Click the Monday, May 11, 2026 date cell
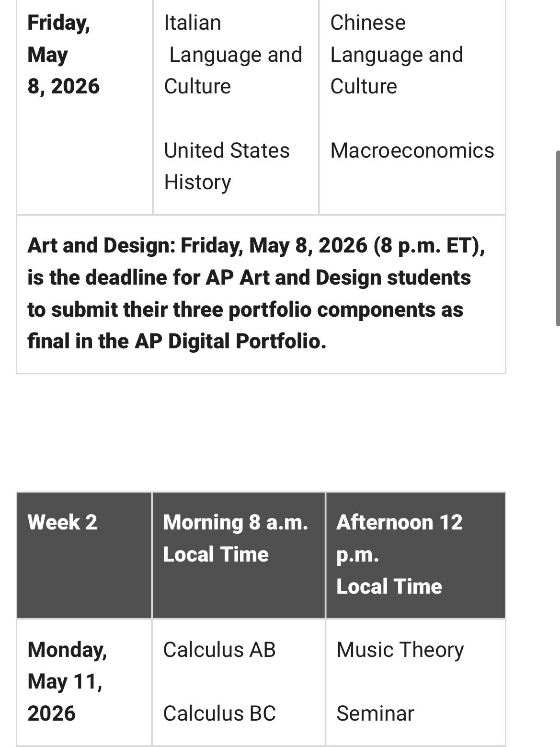 click(x=67, y=681)
